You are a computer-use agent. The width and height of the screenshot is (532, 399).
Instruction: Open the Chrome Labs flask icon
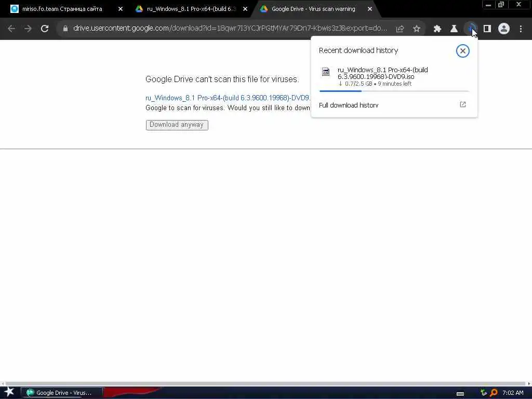click(x=454, y=29)
